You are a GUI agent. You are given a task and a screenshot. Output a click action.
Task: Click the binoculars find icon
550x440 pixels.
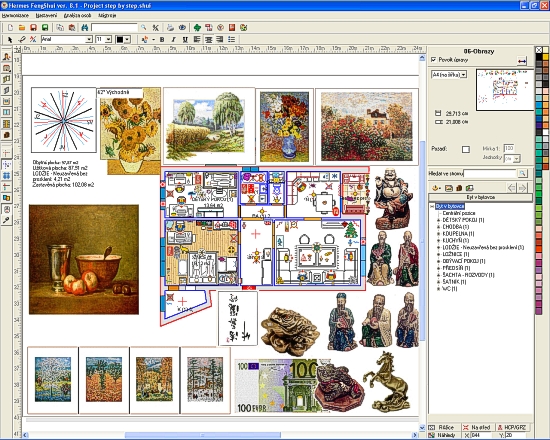point(85,27)
